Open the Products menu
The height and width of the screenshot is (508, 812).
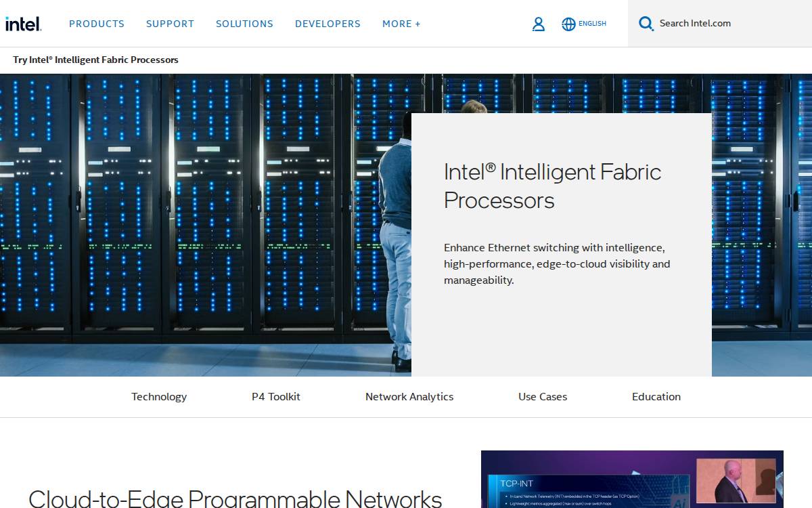97,24
